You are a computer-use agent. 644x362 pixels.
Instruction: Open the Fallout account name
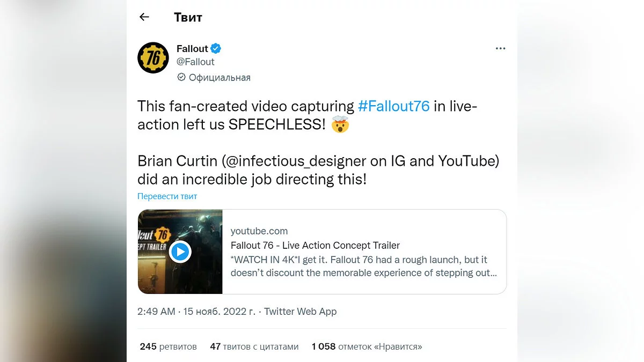pos(192,49)
